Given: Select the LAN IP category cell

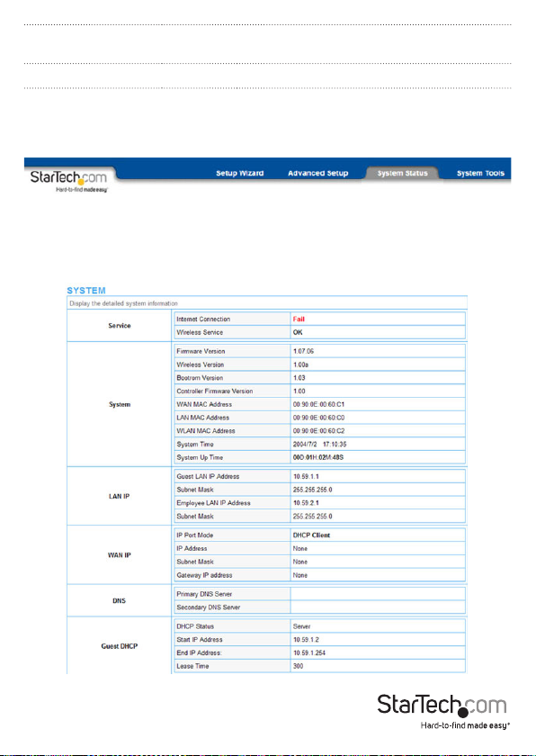Looking at the screenshot, I should point(120,496).
